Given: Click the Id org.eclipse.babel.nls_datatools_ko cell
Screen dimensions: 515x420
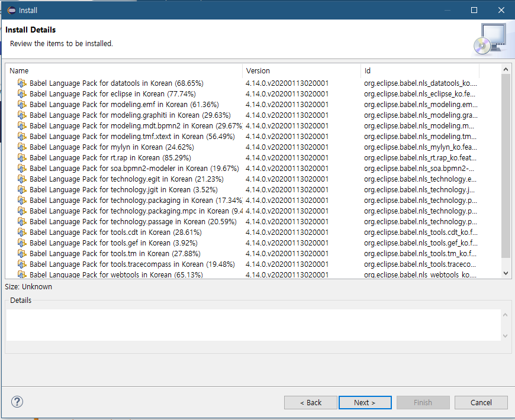Looking at the screenshot, I should click(420, 83).
